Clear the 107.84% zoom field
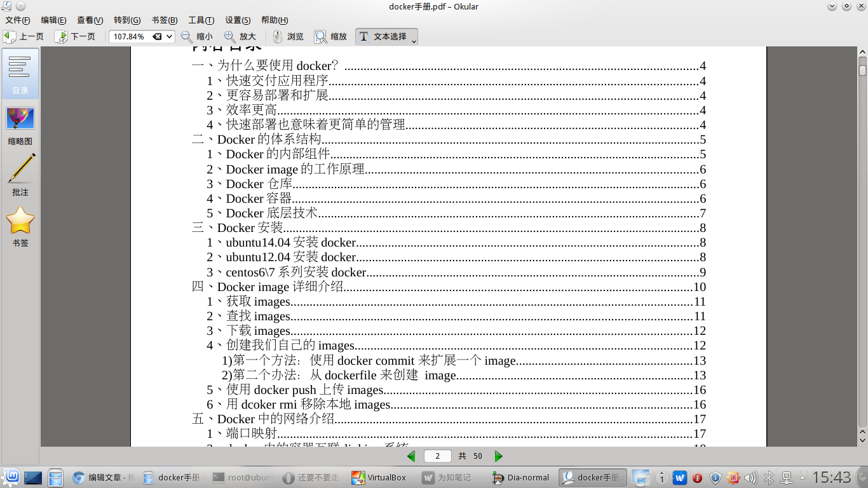 click(157, 37)
